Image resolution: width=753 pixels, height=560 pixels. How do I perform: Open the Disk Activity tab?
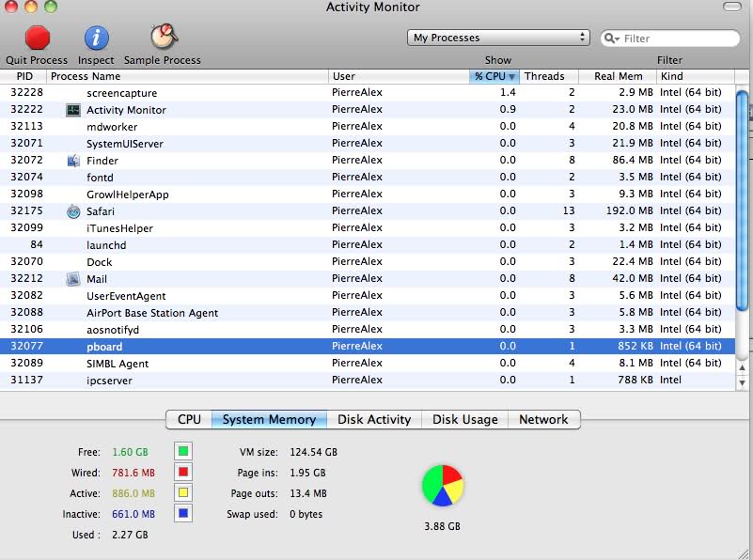pyautogui.click(x=374, y=419)
